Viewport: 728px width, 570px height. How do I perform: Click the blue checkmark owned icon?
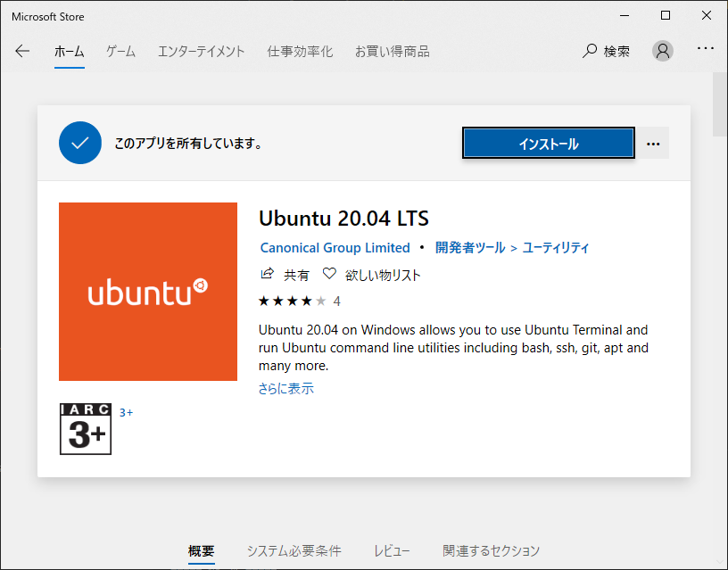point(80,143)
